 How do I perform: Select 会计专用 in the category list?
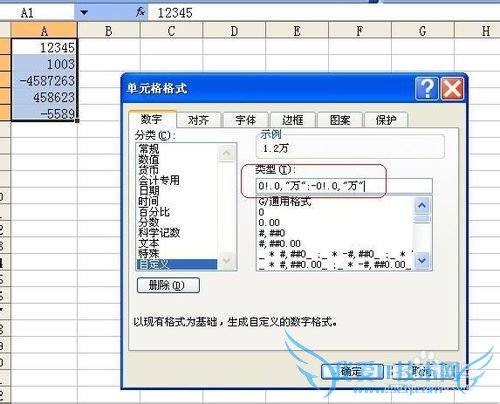coord(177,180)
